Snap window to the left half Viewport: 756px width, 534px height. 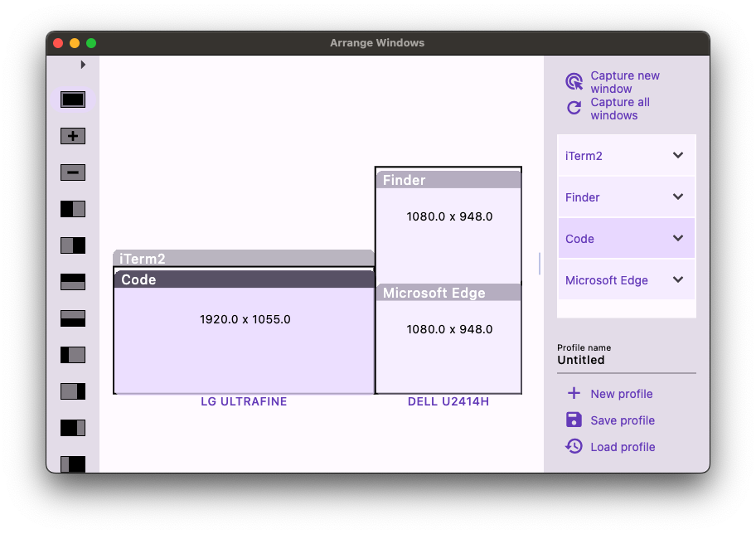[x=73, y=209]
